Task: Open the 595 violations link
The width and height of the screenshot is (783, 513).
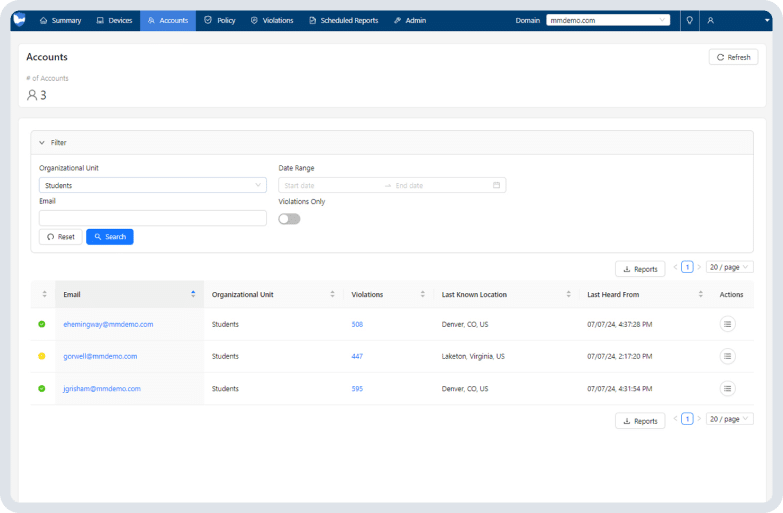Action: pos(357,389)
